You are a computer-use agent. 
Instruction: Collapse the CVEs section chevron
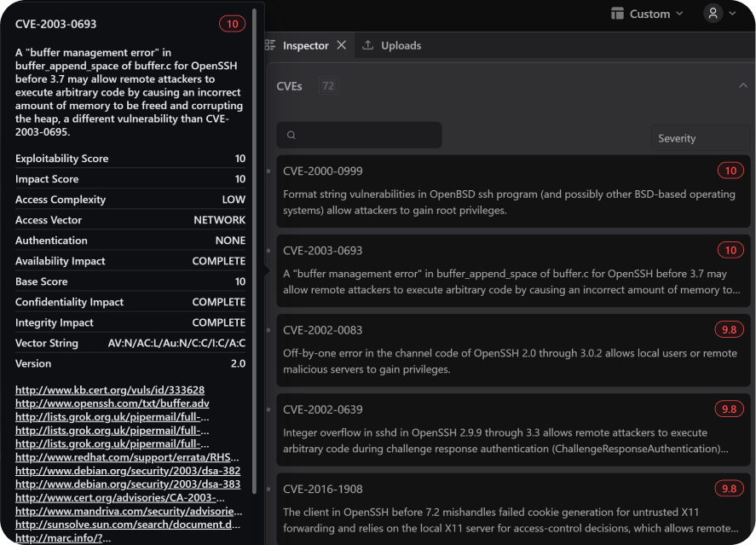coord(743,86)
